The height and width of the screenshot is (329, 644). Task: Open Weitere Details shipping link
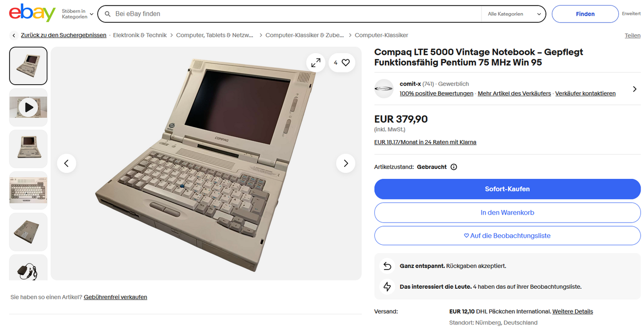click(x=573, y=311)
